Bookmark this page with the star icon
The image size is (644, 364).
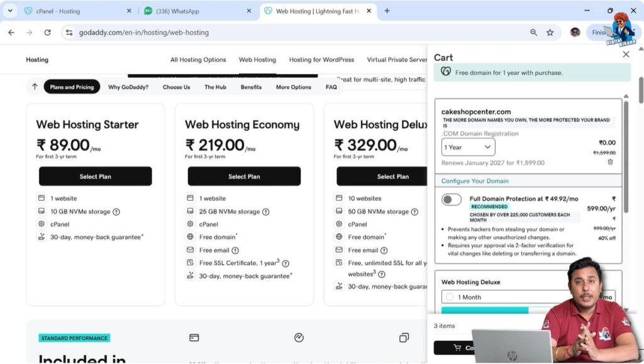550,33
